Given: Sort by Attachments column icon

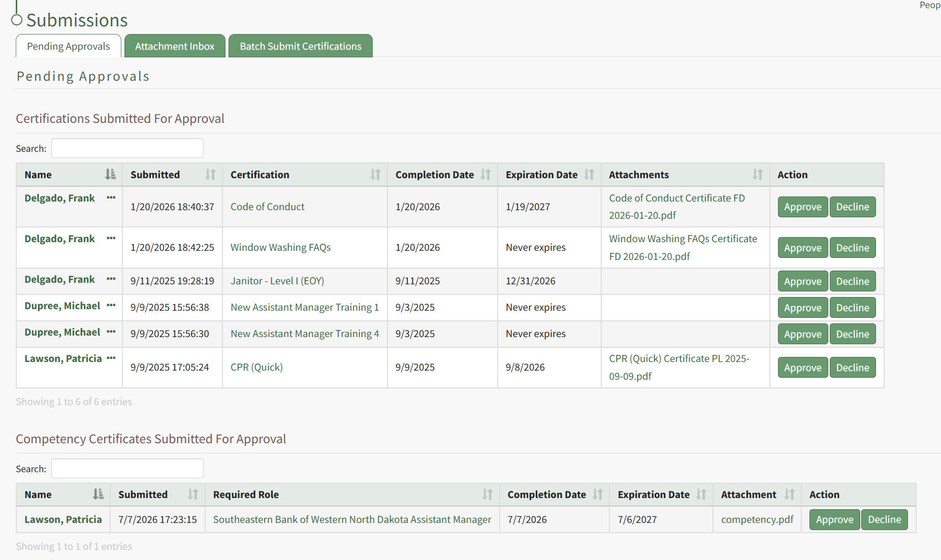Looking at the screenshot, I should 758,175.
